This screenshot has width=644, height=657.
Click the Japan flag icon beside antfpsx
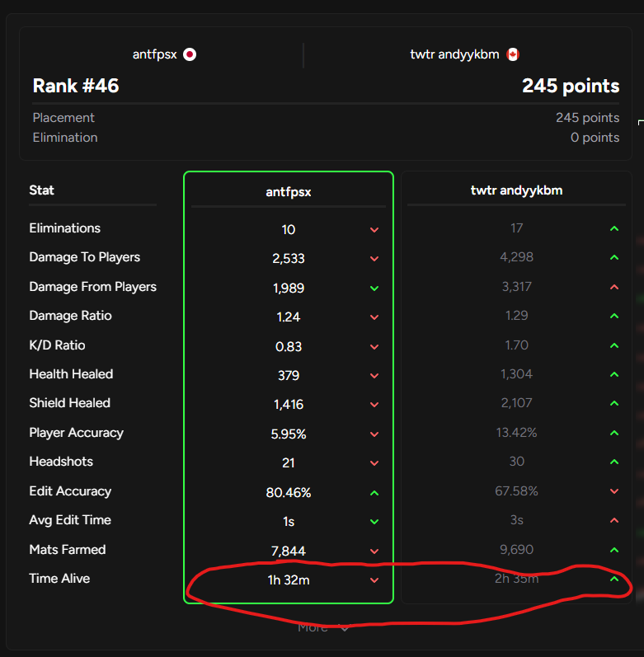click(x=190, y=54)
